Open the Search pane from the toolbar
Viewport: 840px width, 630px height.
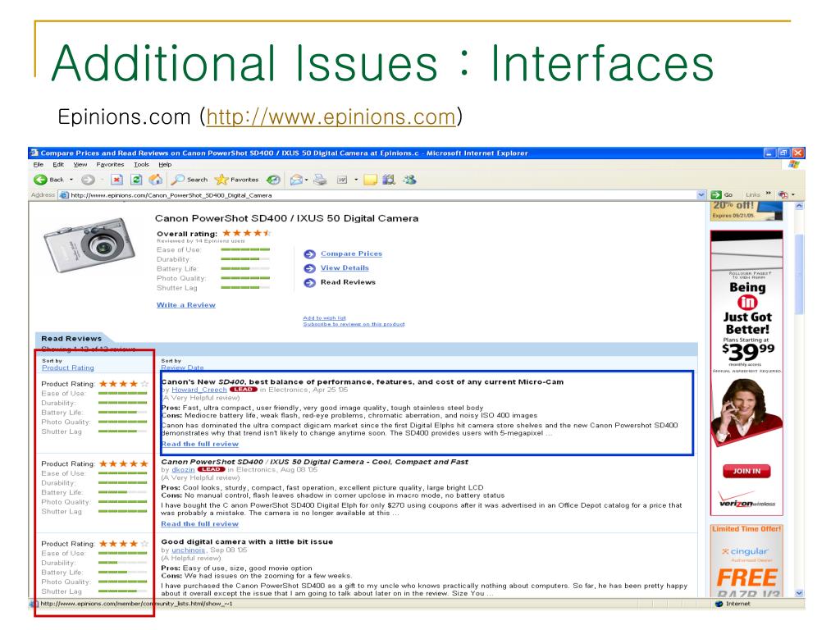tap(189, 180)
